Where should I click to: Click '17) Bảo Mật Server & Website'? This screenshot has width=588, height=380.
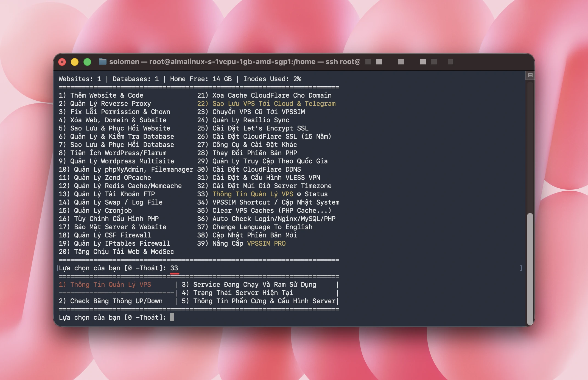click(113, 227)
